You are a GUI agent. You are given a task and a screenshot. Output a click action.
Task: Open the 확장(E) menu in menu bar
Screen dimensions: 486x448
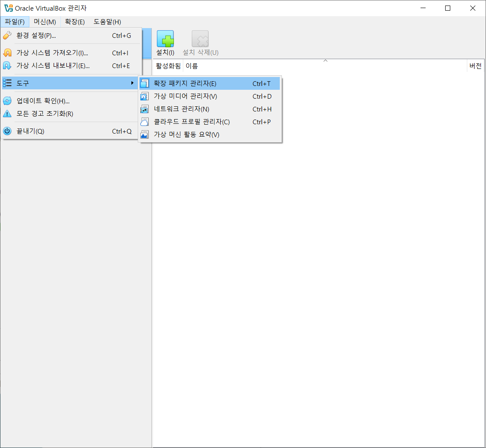(x=75, y=22)
